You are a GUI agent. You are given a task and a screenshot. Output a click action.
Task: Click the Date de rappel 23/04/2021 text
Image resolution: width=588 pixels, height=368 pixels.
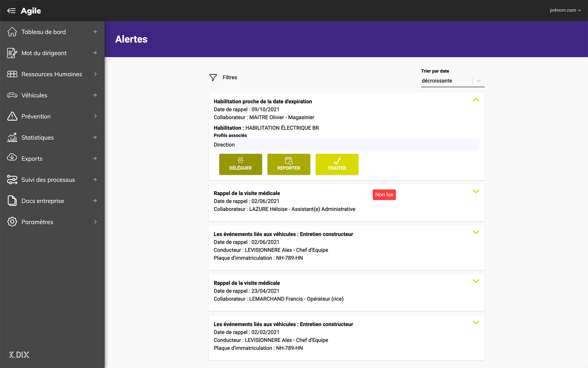tap(247, 291)
